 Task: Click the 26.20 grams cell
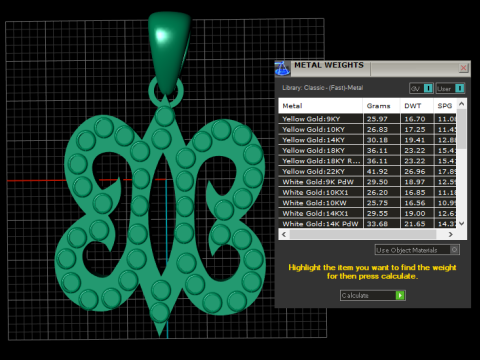[x=382, y=192]
